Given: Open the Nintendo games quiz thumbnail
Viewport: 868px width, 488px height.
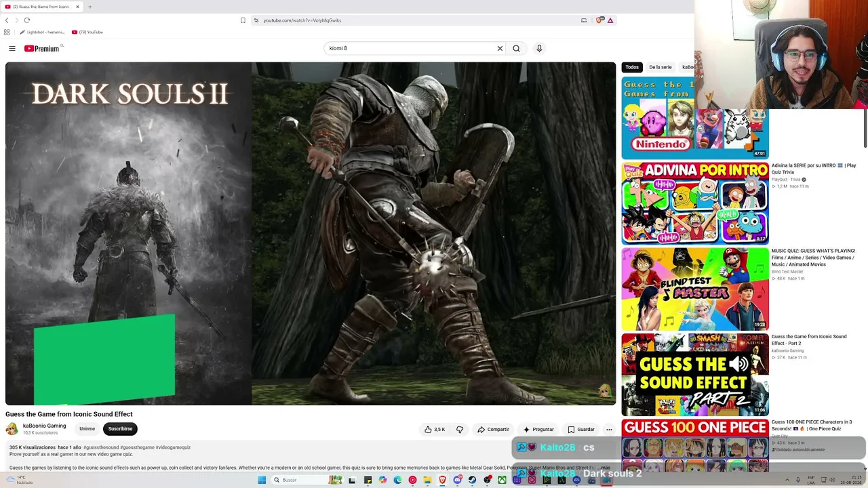Looking at the screenshot, I should pos(695,118).
